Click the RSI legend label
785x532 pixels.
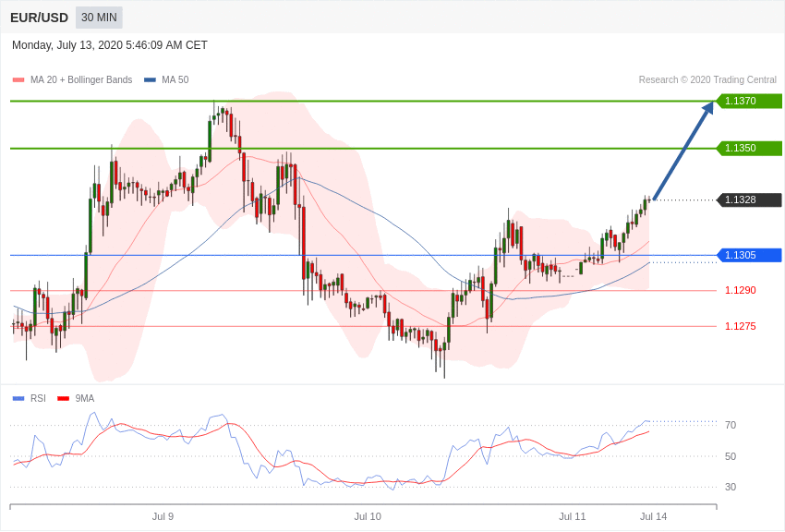tap(38, 398)
